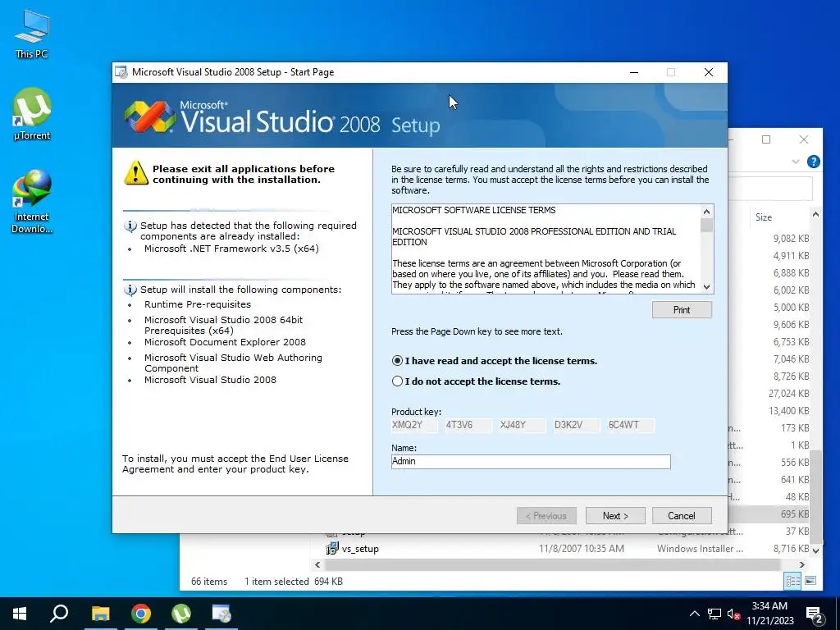Click the Visual Studio Setup title bar icon
The height and width of the screenshot is (630, 840).
(121, 72)
